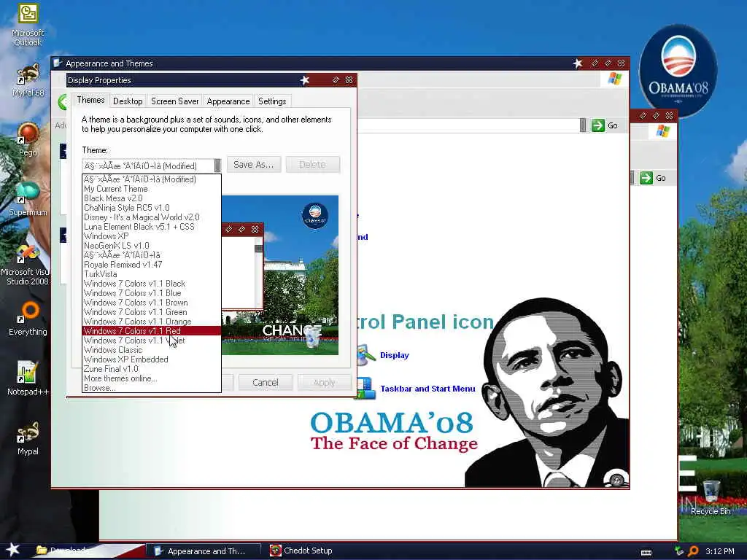Launch the Mypal desktop shortcut

coord(28,438)
